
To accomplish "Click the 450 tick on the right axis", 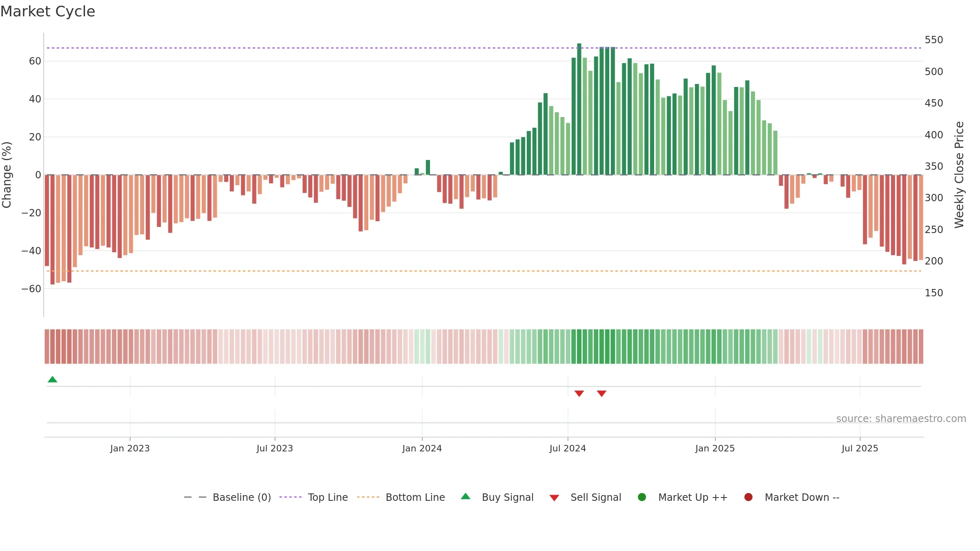I will point(934,103).
